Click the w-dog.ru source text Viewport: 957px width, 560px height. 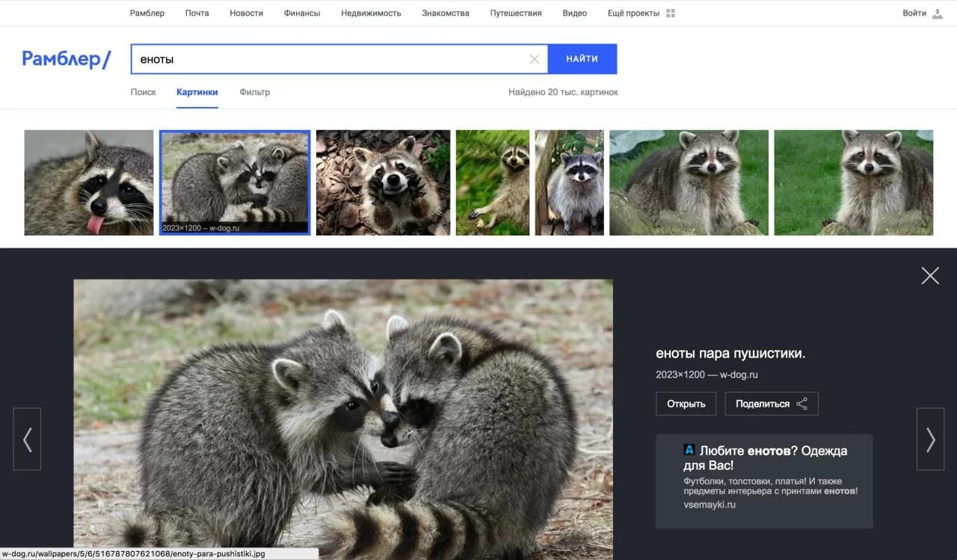(740, 375)
